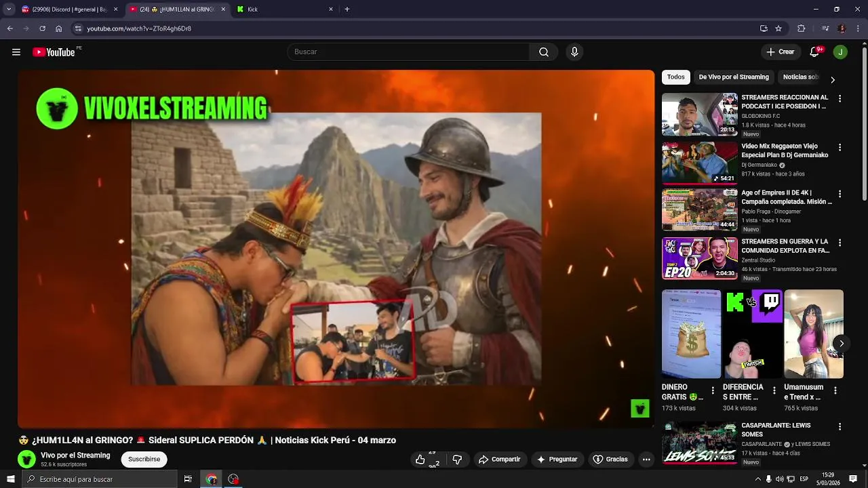This screenshot has width=868, height=488.
Task: Open the Umamusume Trend short
Action: coord(814,334)
